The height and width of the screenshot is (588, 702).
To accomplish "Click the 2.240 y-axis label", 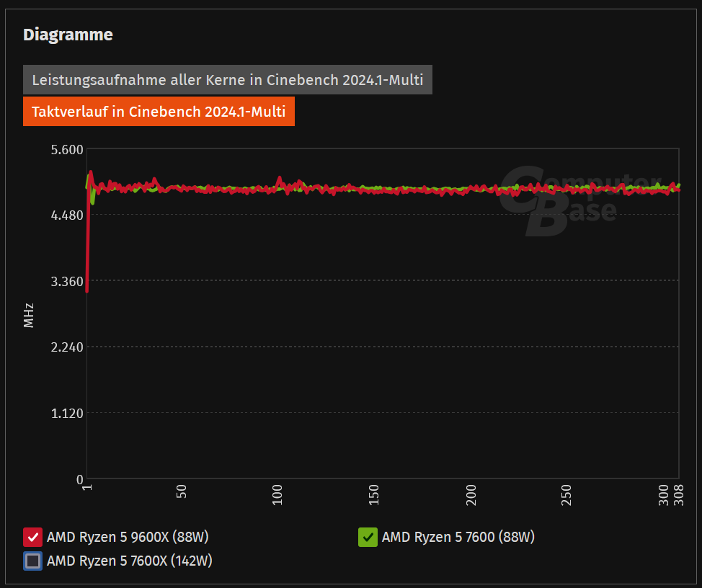I will click(x=67, y=347).
